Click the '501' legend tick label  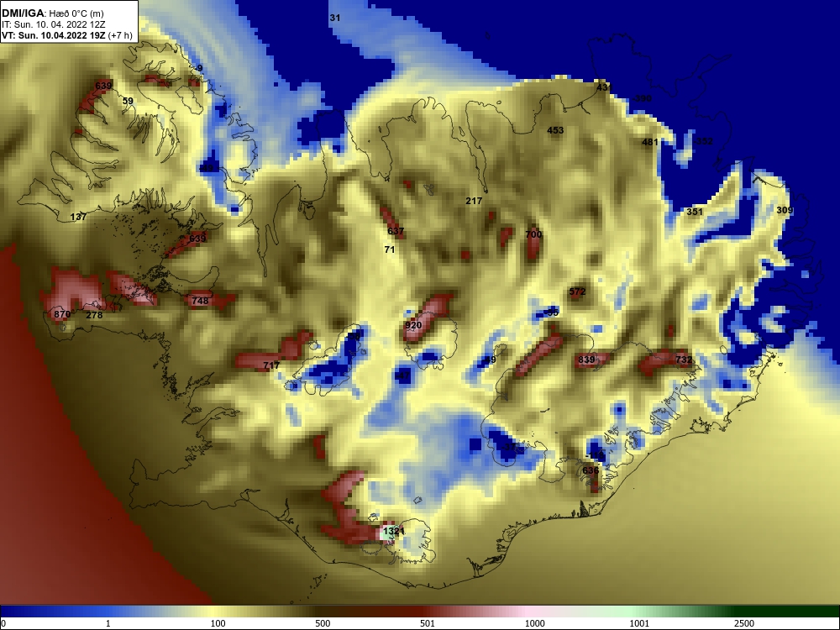(428, 623)
